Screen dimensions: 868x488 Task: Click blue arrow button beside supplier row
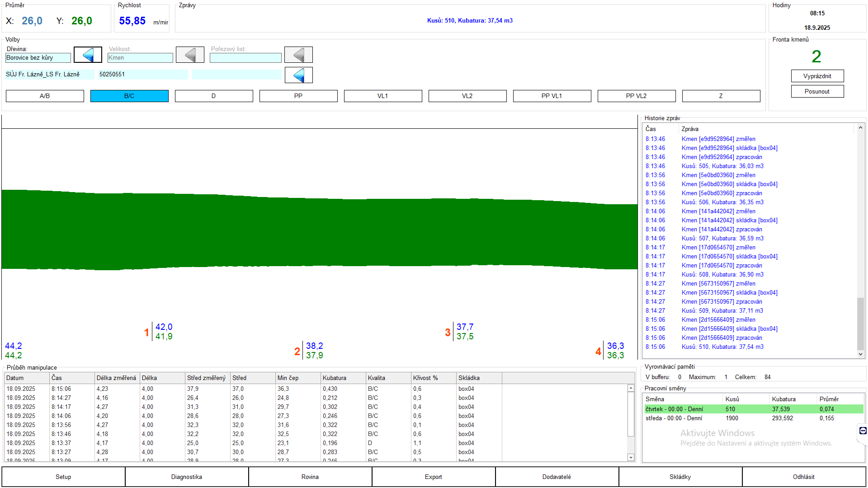pyautogui.click(x=298, y=75)
